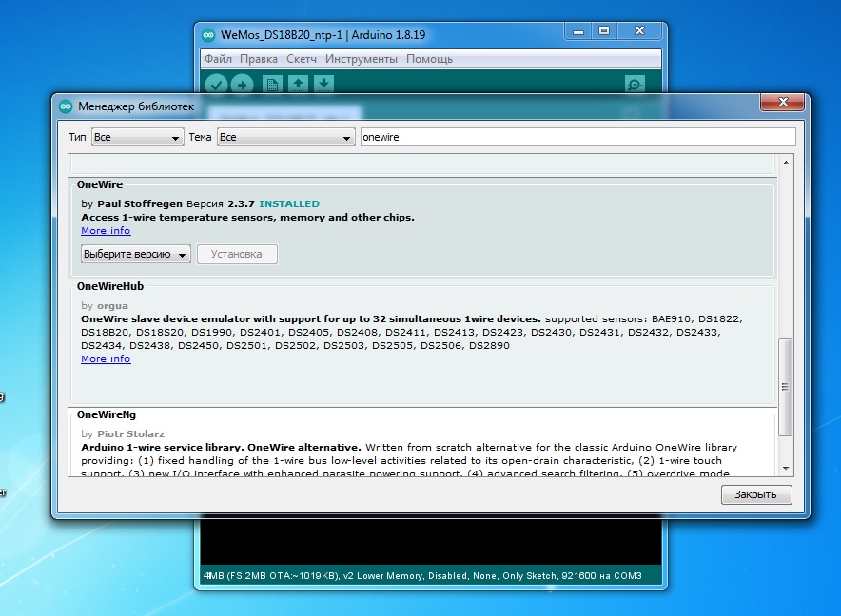
Task: Click the search field containing onewire
Action: point(577,138)
